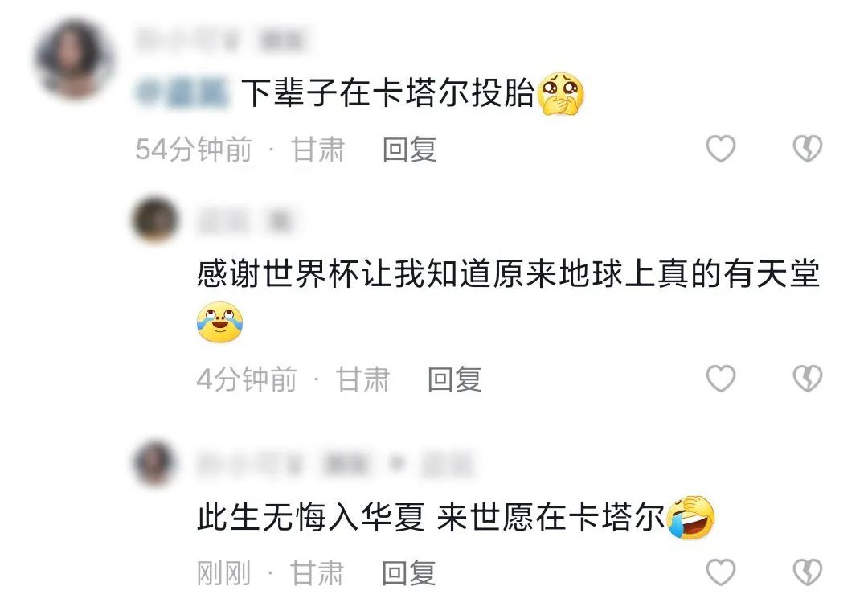The image size is (868, 611).
Task: Open the first commenter's blurred username
Action: pos(222,40)
